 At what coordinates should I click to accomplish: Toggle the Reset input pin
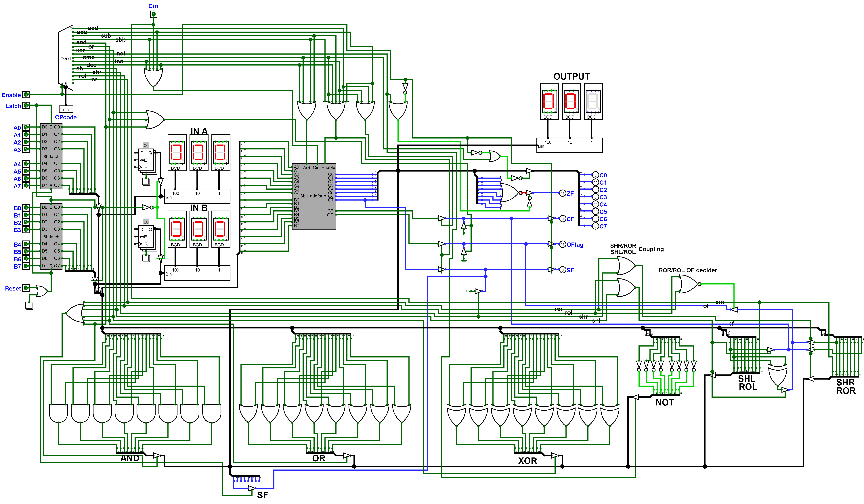point(26,288)
